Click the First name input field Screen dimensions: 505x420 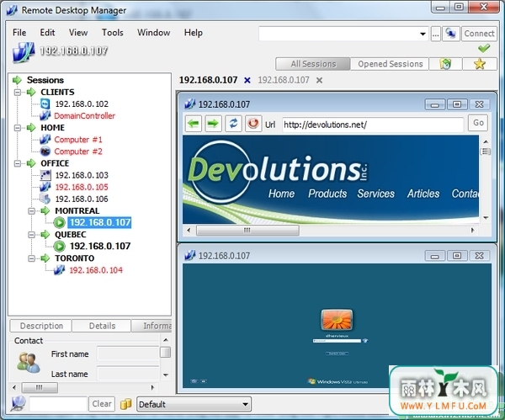pyautogui.click(x=128, y=354)
